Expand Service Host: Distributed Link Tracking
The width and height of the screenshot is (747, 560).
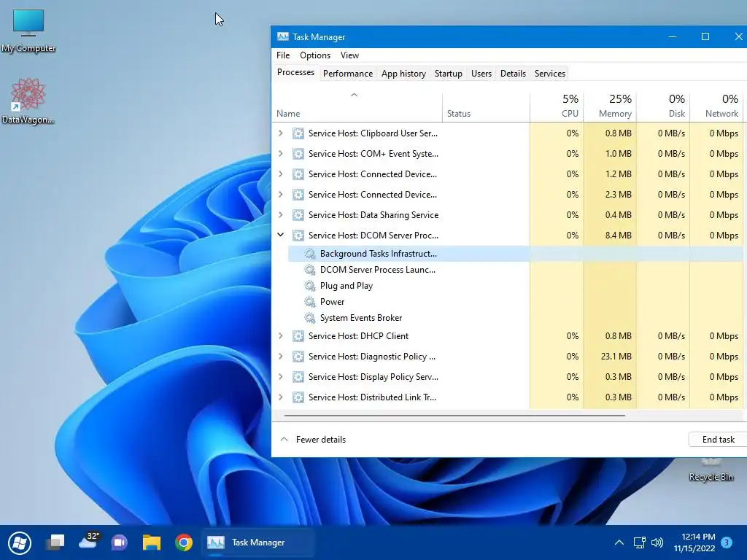point(281,397)
